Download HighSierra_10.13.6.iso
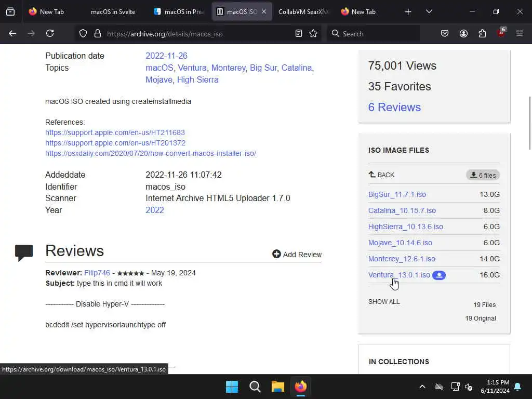This screenshot has height=399, width=532. coord(406,227)
